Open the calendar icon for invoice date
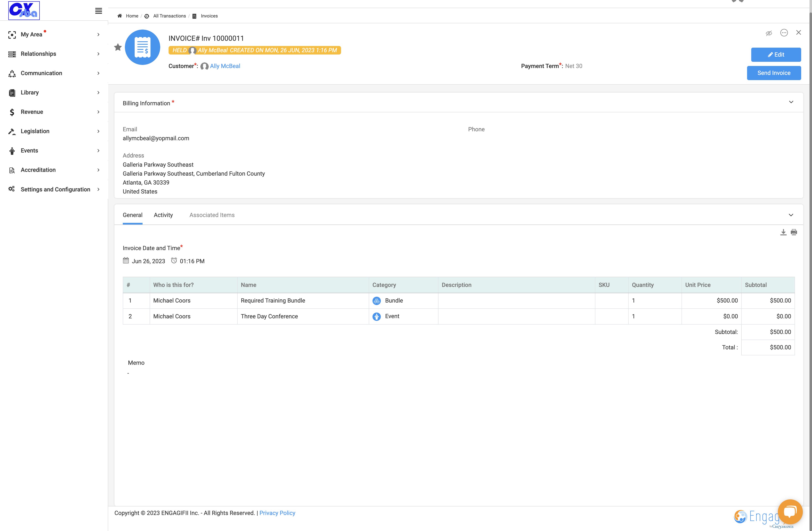Screen dimensions: 812x531 126,261
